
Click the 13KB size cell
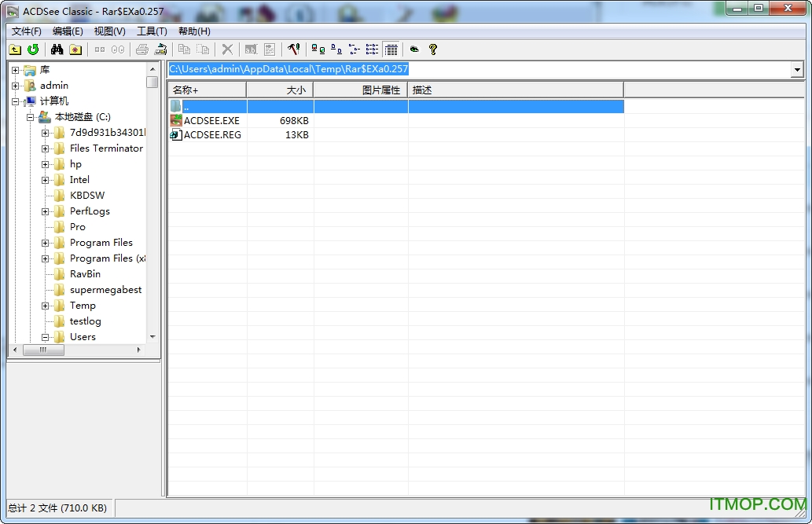[296, 135]
